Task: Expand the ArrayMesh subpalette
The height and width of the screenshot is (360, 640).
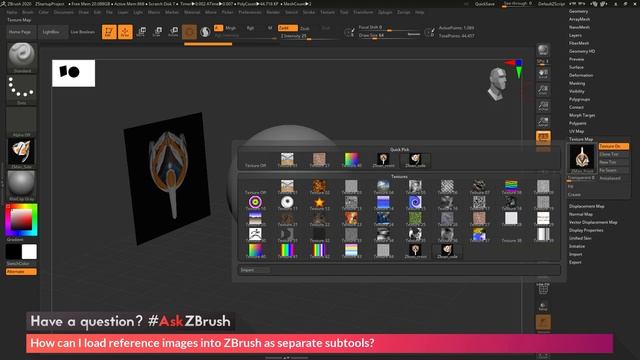Action: pos(580,19)
